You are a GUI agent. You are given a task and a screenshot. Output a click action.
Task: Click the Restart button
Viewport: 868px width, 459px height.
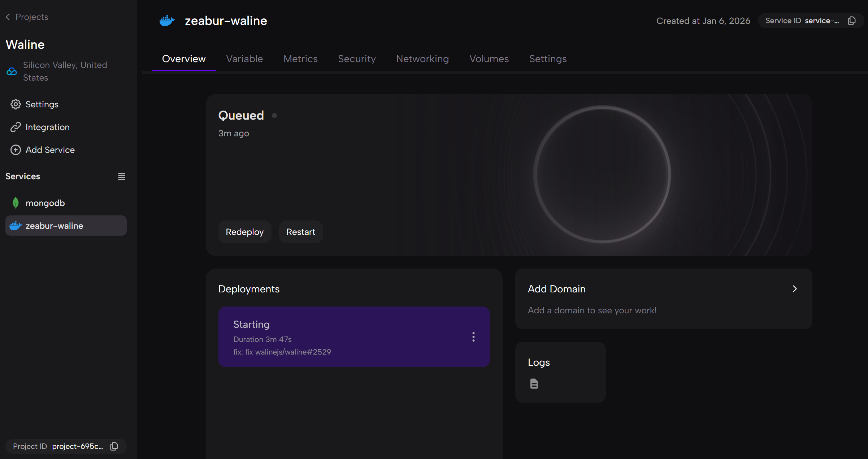300,232
